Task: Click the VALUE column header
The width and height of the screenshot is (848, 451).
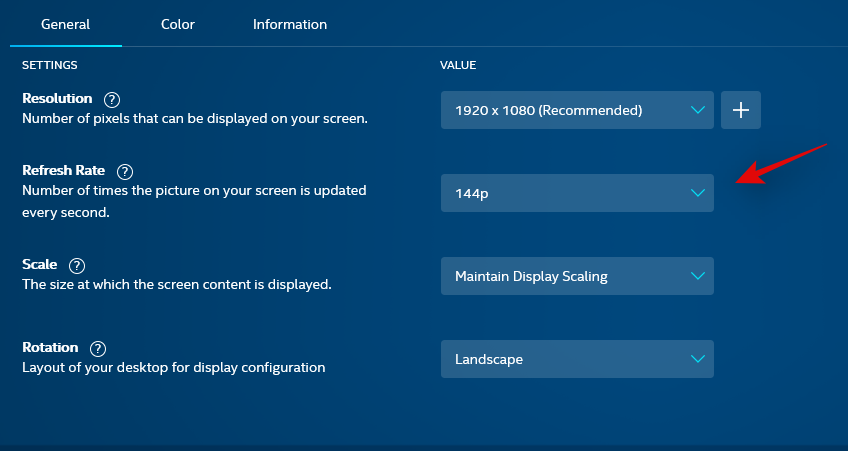Action: pyautogui.click(x=458, y=65)
